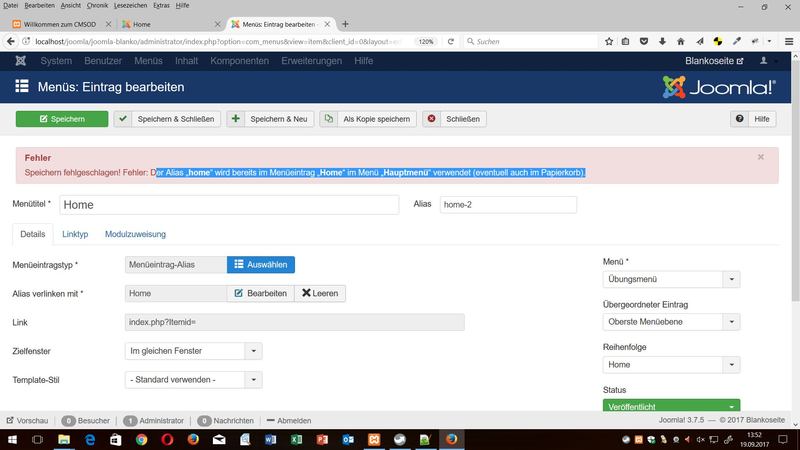Open the Menüs menu
This screenshot has height=450, width=800.
(148, 61)
